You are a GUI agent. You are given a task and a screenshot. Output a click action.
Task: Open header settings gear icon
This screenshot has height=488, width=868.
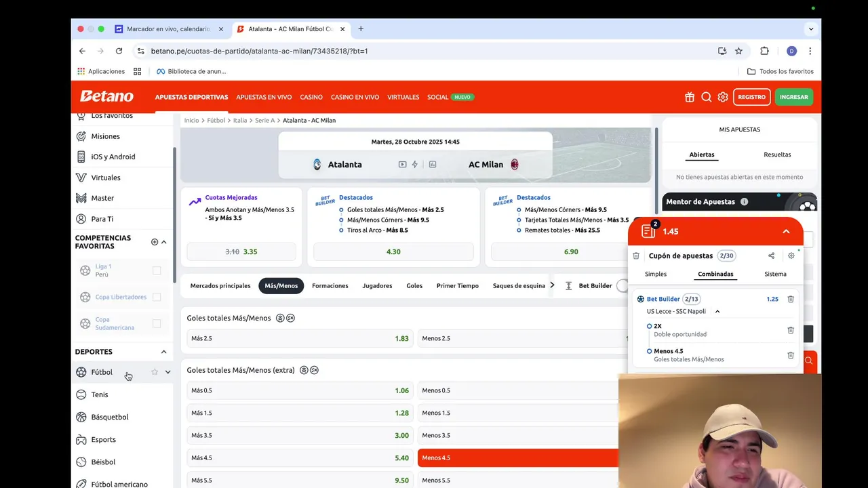point(723,97)
